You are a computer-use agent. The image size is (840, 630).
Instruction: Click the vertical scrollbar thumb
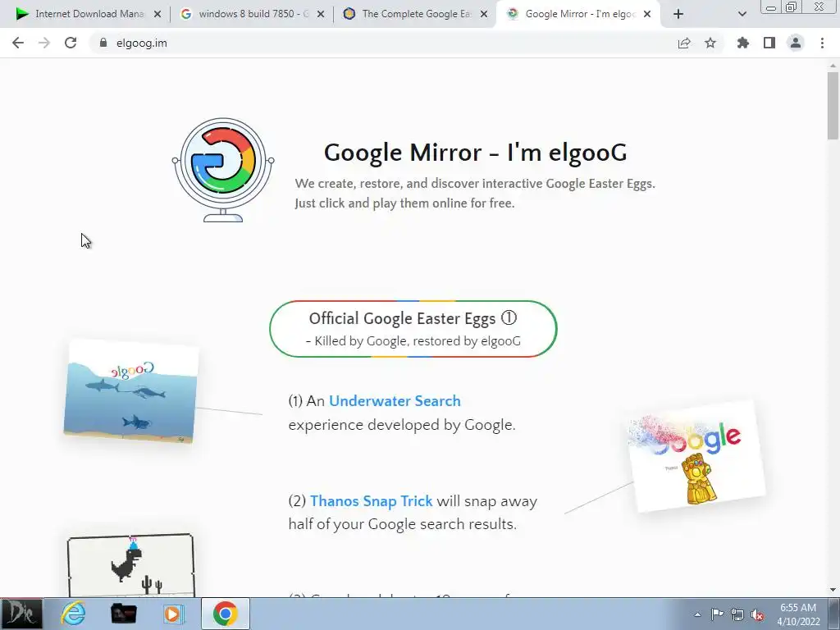click(x=833, y=106)
